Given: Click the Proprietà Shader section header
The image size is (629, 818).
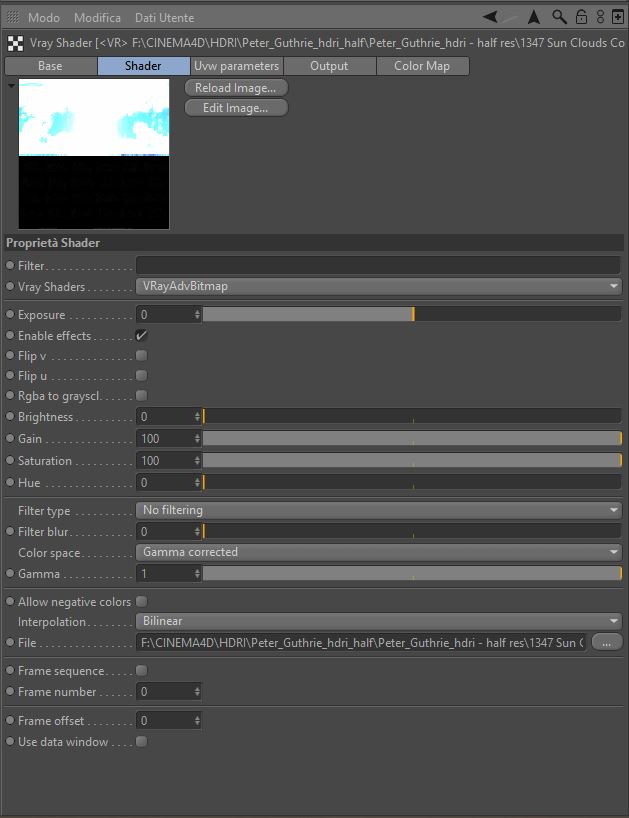Looking at the screenshot, I should [314, 243].
